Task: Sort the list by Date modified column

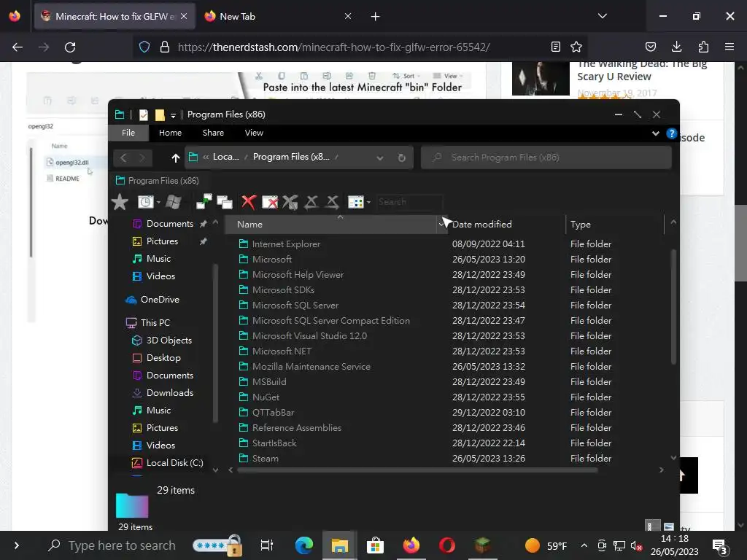Action: [x=506, y=225]
